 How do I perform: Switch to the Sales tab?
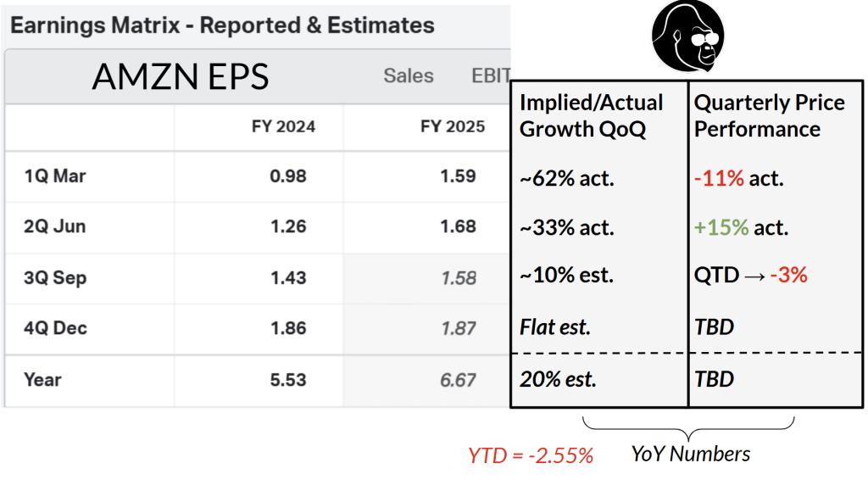click(408, 76)
